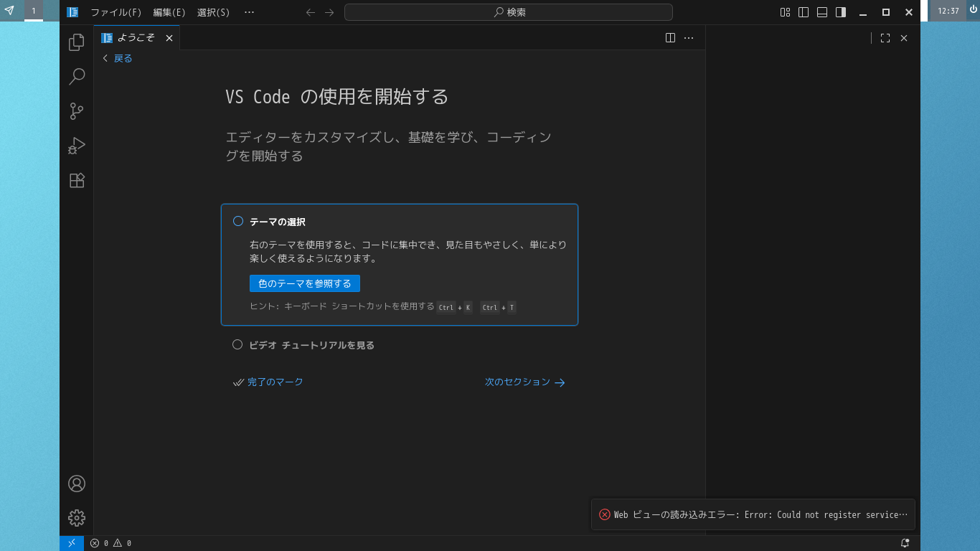Click the customize layout icon in title bar
This screenshot has width=980, height=551.
coord(786,12)
